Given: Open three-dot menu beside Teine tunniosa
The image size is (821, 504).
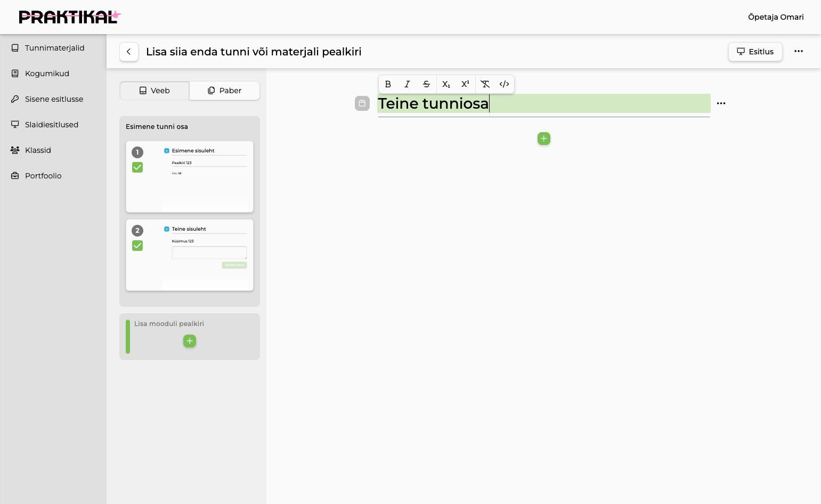Looking at the screenshot, I should [x=721, y=103].
